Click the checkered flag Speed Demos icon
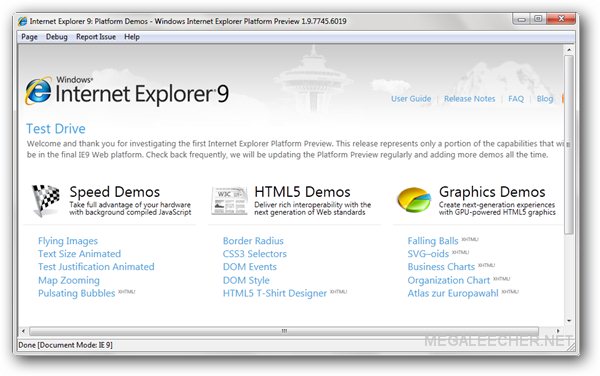600x376 pixels. tap(46, 200)
